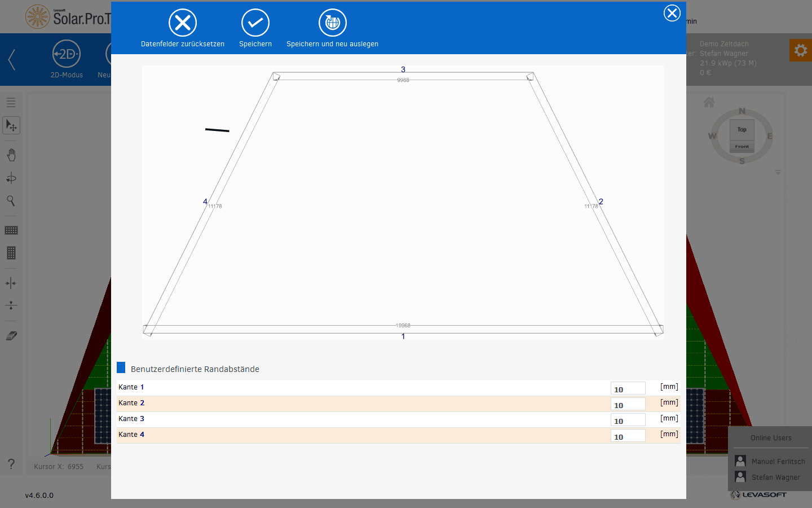Switch to 2D-Modus
812x508 pixels.
pos(67,55)
